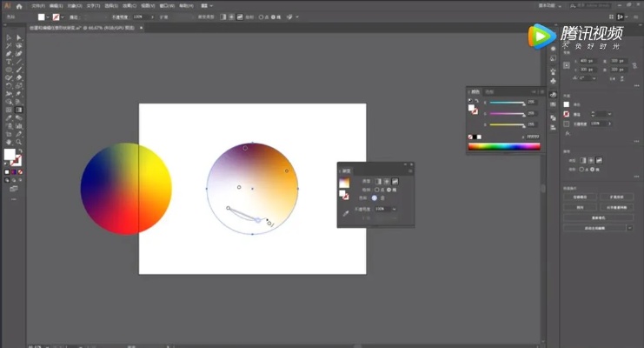Select the Blend tool

(19, 117)
